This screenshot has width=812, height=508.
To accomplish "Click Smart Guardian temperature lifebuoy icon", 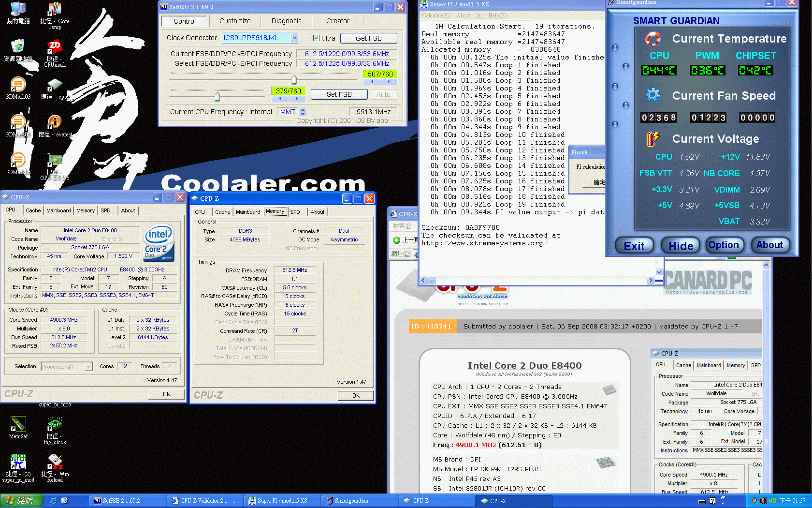I will tap(653, 39).
